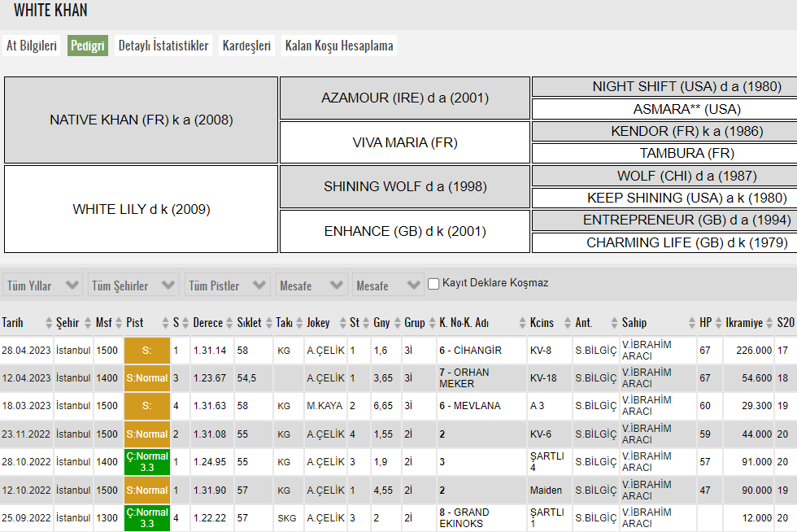Screen dimensions: 797x532
Task: Sort results using the Derece arrows
Action: (x=229, y=322)
